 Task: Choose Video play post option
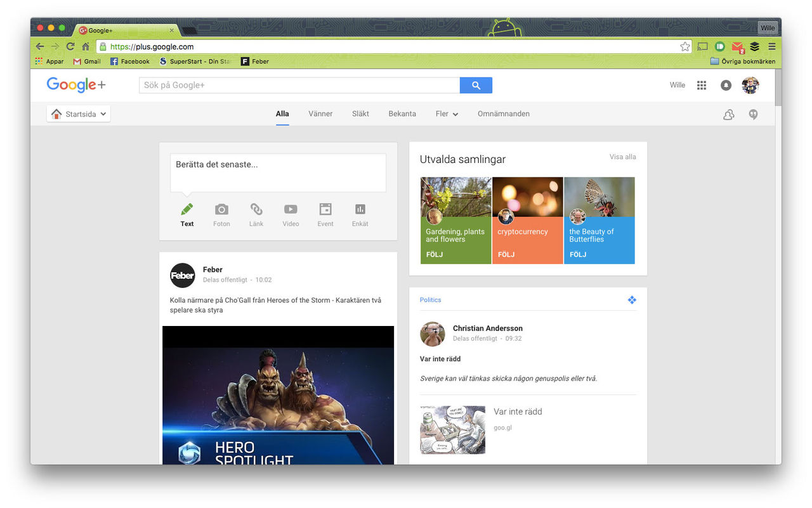(x=291, y=215)
